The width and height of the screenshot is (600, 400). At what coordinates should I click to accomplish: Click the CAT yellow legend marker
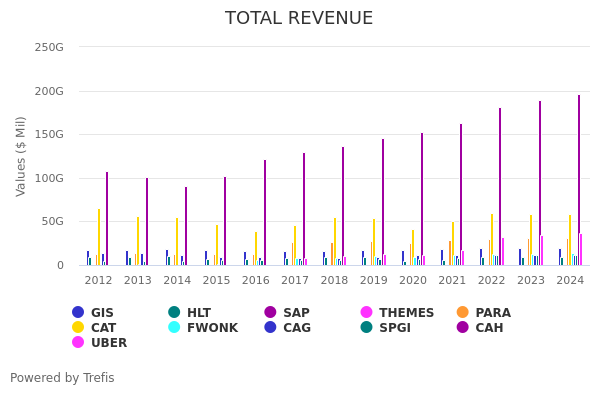tap(78, 328)
